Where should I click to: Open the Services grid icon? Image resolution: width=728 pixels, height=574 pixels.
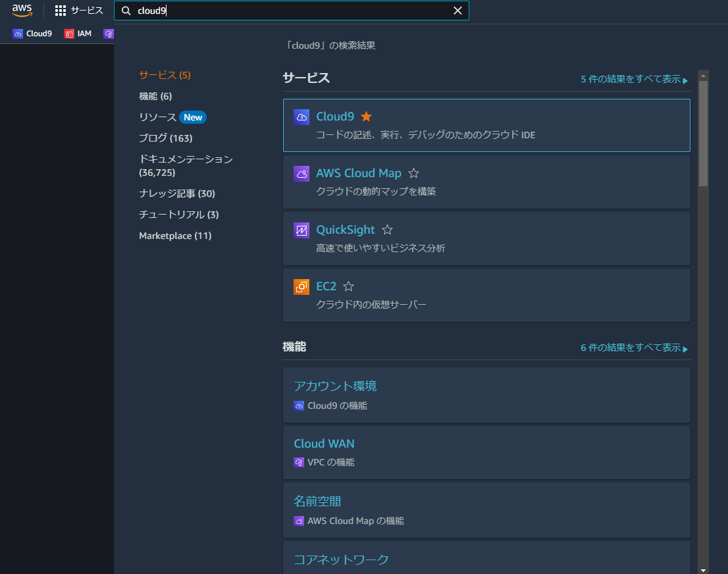(61, 10)
